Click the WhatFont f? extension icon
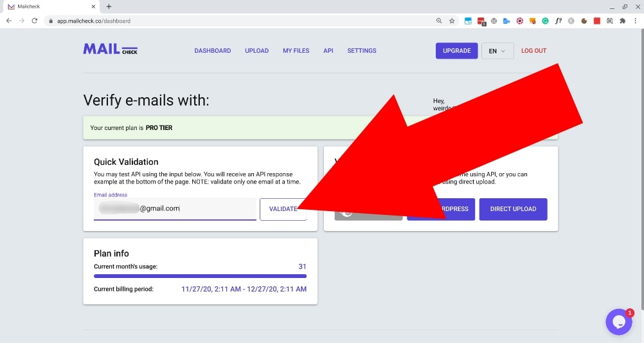644x343 pixels. pos(558,21)
